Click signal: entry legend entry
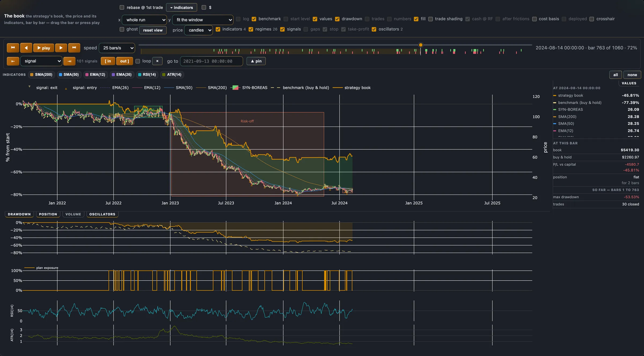 pos(81,88)
